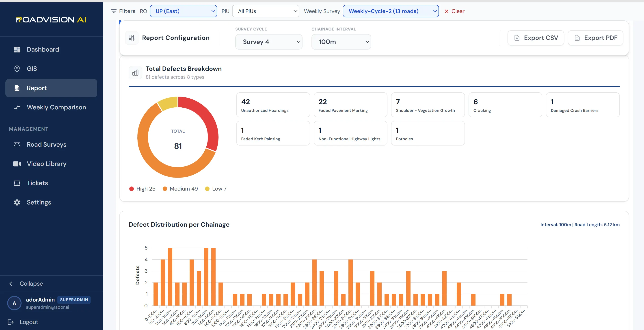Open the RO dropdown showing UP (East)

[183, 11]
